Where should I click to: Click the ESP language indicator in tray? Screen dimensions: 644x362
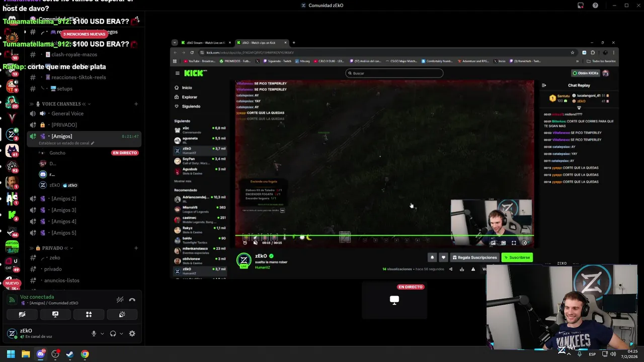(x=593, y=354)
